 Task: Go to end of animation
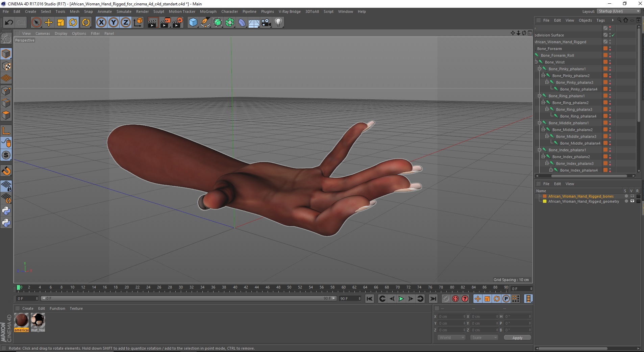coord(433,299)
